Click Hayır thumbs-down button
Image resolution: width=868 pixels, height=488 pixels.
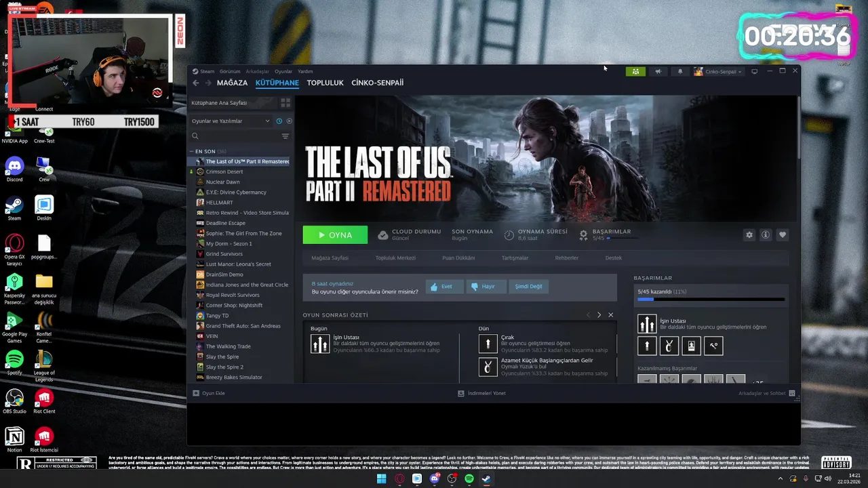[486, 286]
